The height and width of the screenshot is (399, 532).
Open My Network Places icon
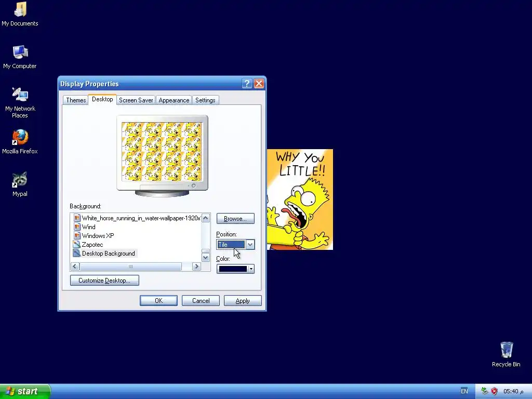(x=20, y=102)
